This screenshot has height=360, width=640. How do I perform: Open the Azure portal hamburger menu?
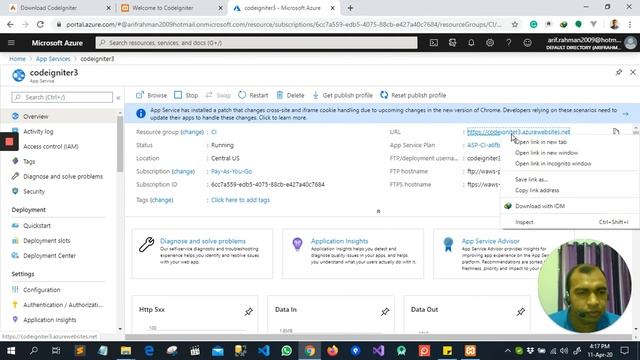(x=11, y=42)
